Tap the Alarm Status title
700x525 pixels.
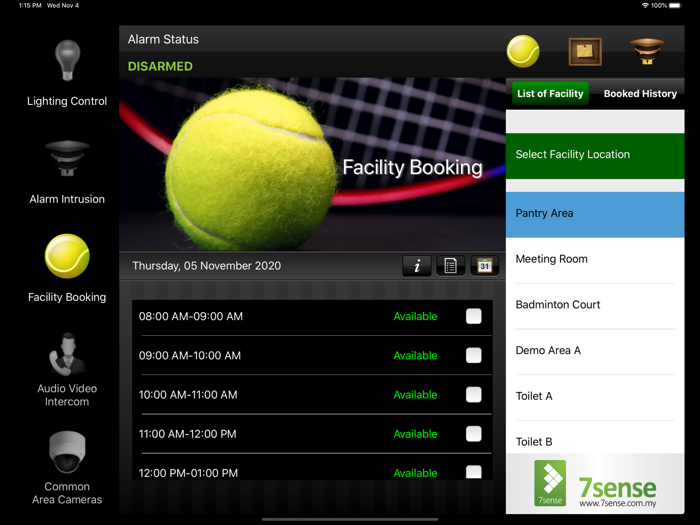point(163,39)
